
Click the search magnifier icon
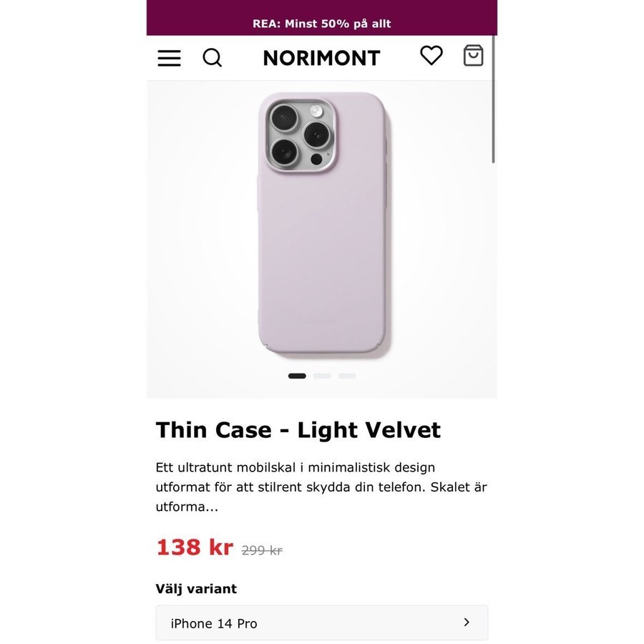pos(213,58)
